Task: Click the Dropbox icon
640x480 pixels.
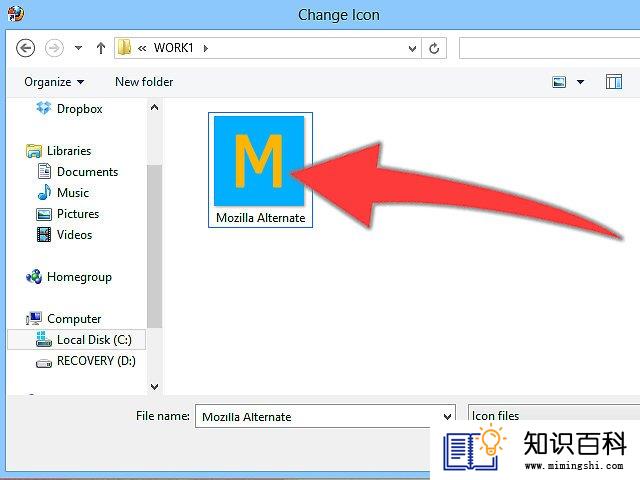Action: [44, 108]
